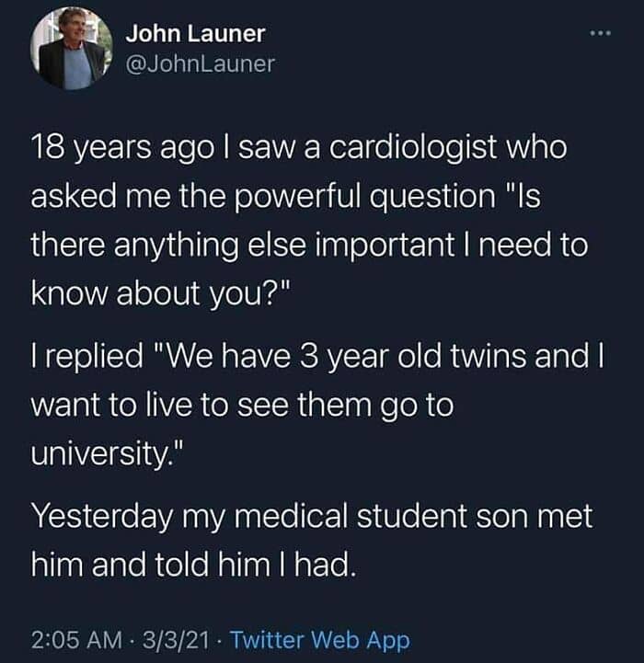Image resolution: width=644 pixels, height=663 pixels.
Task: Click the line starting 'I replied'
Action: point(316,356)
